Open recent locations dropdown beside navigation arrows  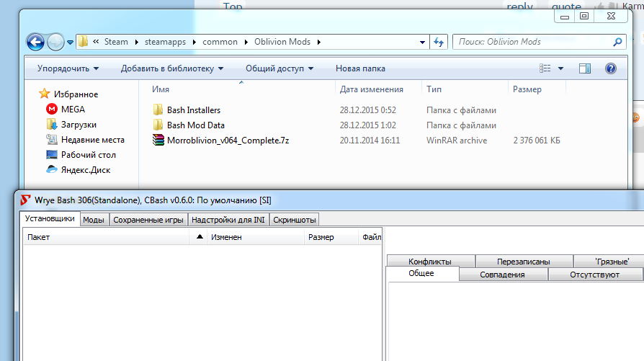click(70, 43)
